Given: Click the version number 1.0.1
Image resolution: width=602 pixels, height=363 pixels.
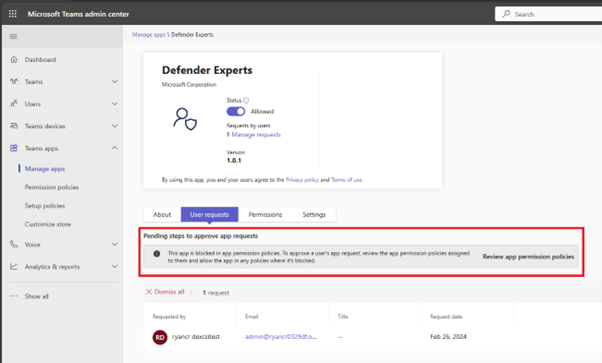Looking at the screenshot, I should point(234,161).
